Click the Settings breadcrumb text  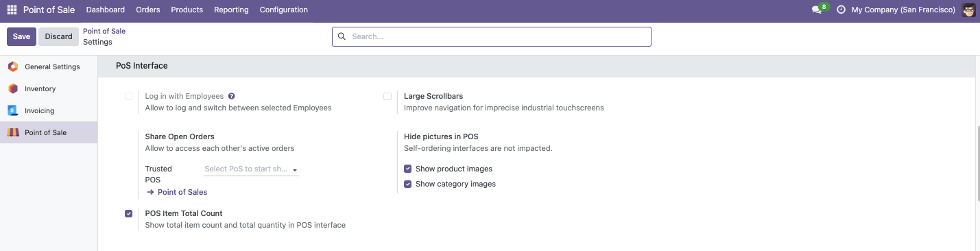97,42
